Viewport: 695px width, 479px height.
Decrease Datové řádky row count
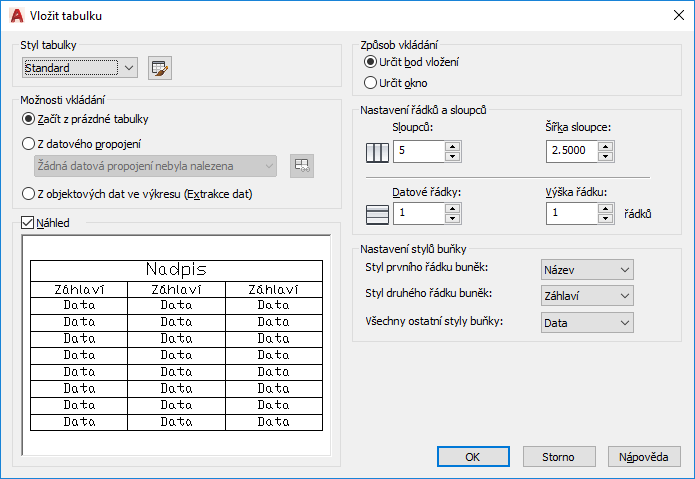click(x=453, y=218)
